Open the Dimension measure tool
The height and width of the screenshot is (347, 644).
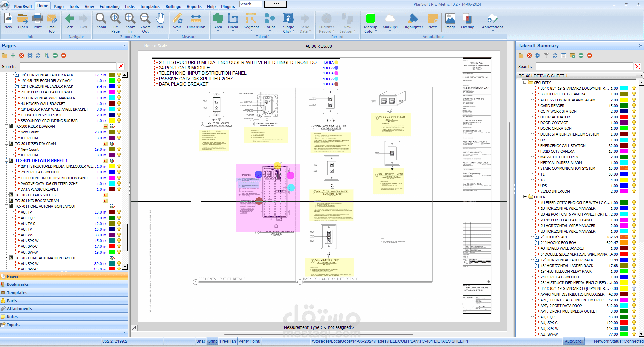(196, 22)
